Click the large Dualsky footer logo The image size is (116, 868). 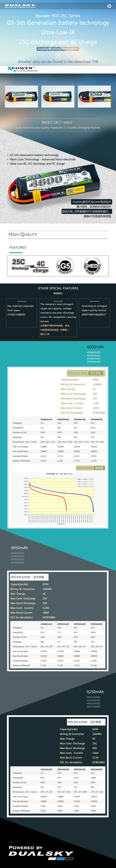tap(41, 853)
